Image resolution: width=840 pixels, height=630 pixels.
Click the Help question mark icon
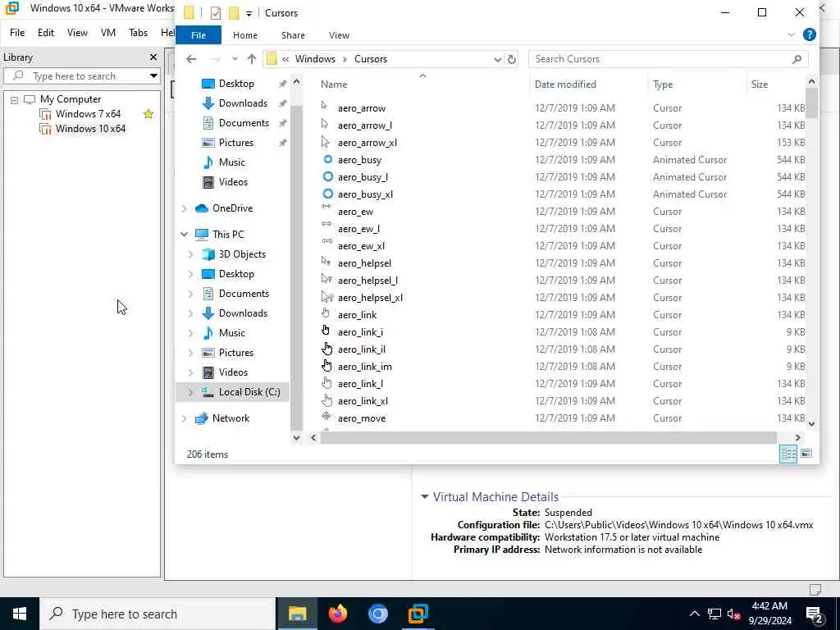(x=810, y=34)
